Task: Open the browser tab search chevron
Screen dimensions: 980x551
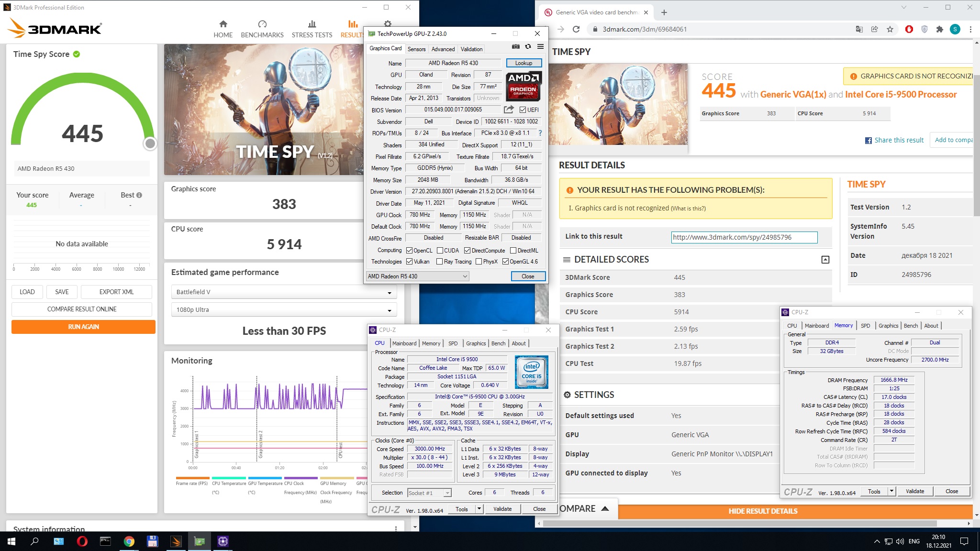Action: click(x=903, y=7)
